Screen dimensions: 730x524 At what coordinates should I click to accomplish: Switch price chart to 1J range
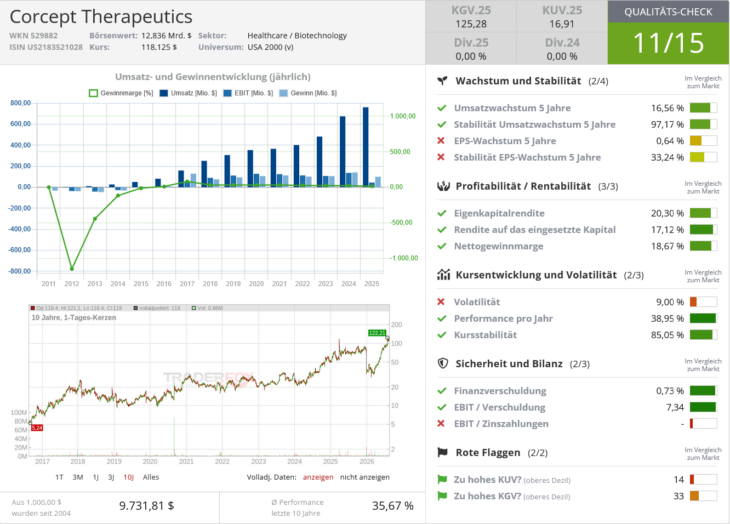click(x=96, y=477)
